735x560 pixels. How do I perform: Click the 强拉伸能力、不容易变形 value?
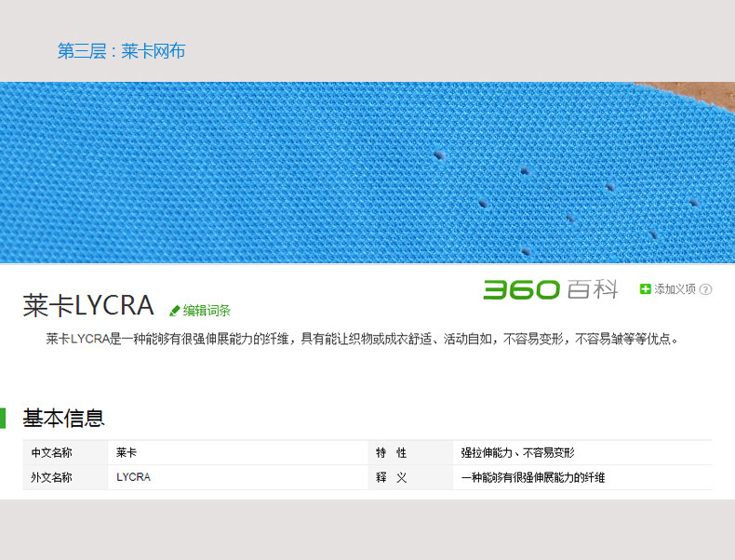pyautogui.click(x=517, y=453)
